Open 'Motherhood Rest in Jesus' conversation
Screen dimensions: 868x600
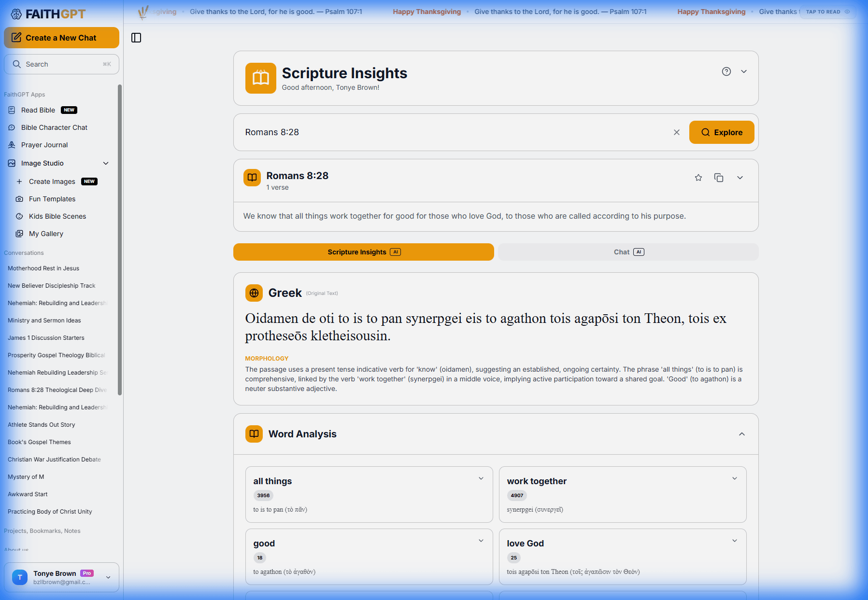tap(43, 268)
